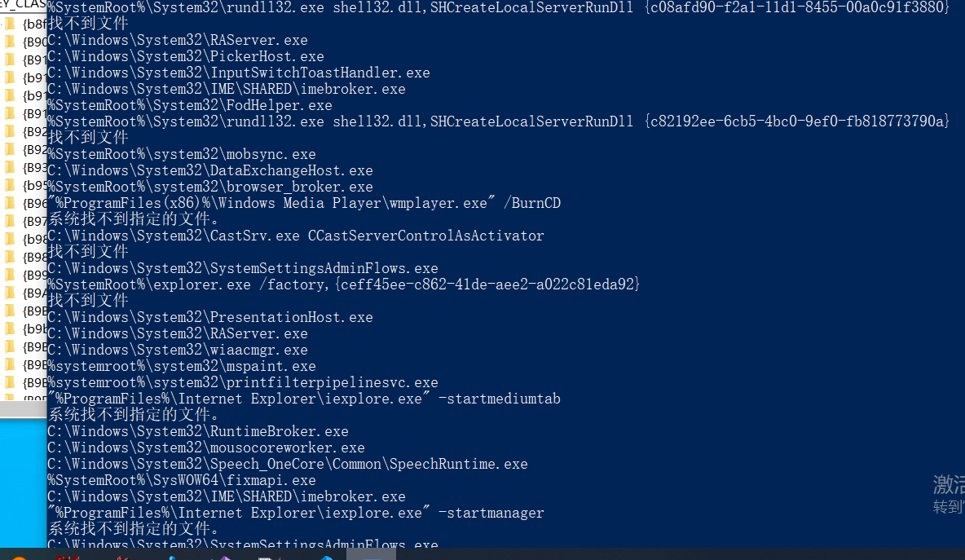965x560 pixels.
Task: Click the mspaint.exe path line
Action: pos(182,366)
